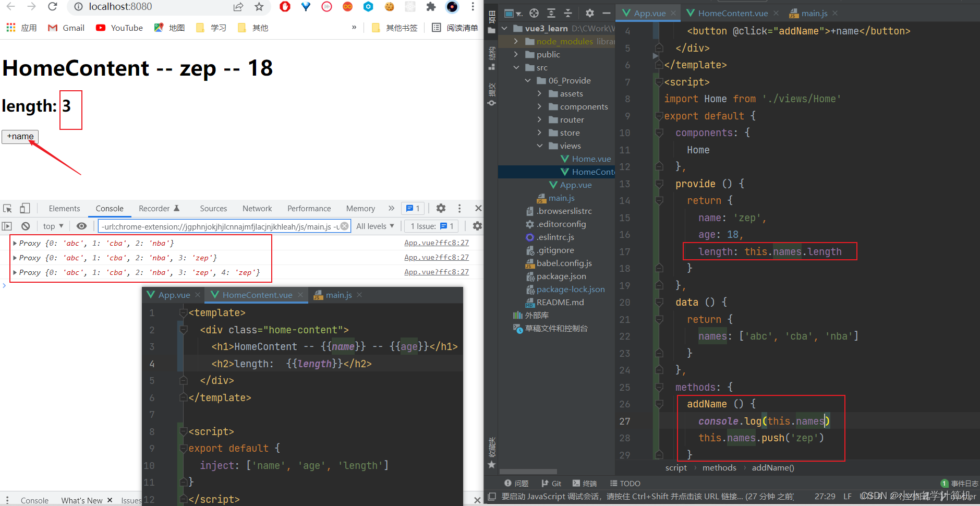Open the Git tool window
The height and width of the screenshot is (506, 980).
tap(551, 484)
